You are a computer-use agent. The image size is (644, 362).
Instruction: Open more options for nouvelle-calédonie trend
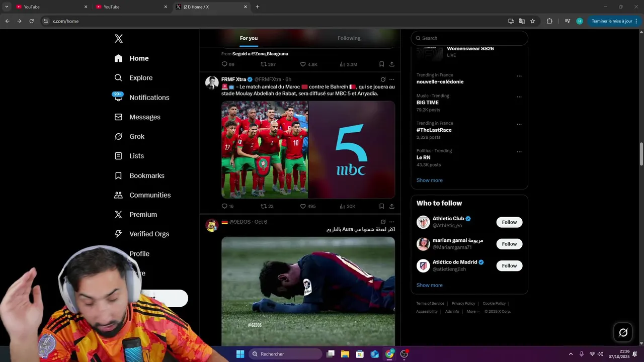(x=519, y=76)
